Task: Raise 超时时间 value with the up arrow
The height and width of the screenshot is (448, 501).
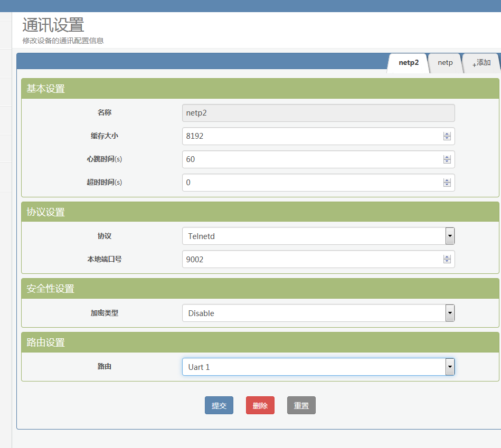Action: pyautogui.click(x=447, y=180)
